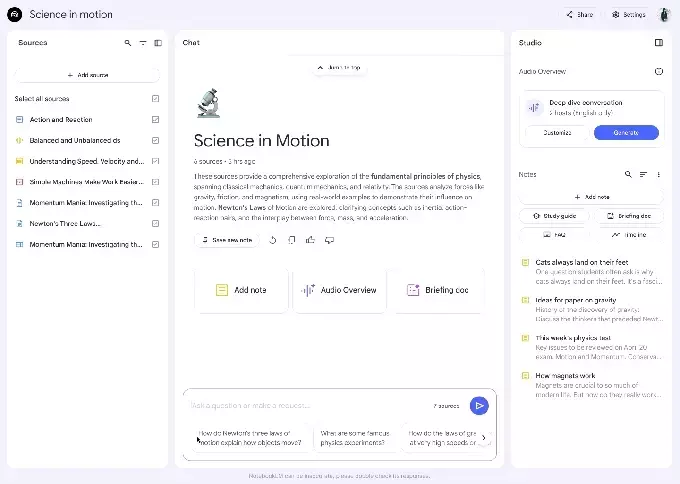
Task: Select famous physics experiments suggestion
Action: pyautogui.click(x=355, y=438)
